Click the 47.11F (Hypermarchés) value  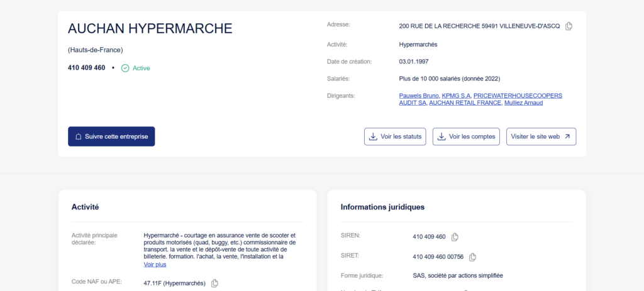coord(175,283)
